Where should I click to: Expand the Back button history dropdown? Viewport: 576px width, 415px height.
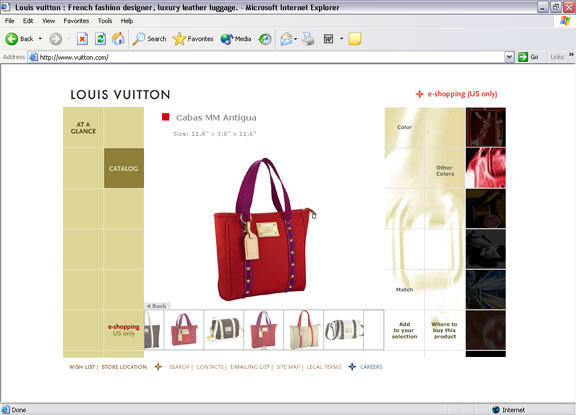pyautogui.click(x=40, y=39)
